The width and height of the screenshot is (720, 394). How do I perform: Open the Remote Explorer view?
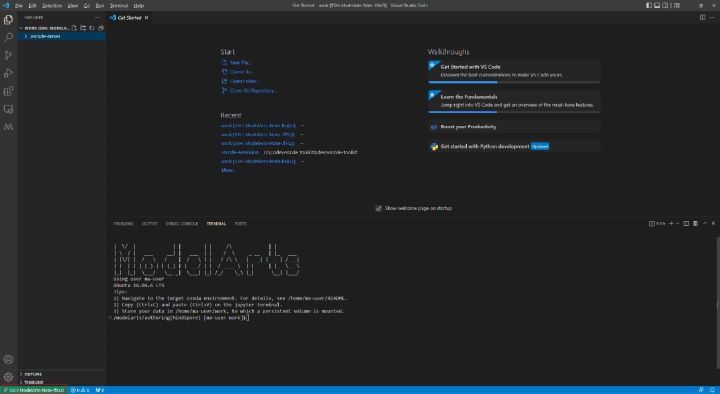pyautogui.click(x=8, y=109)
